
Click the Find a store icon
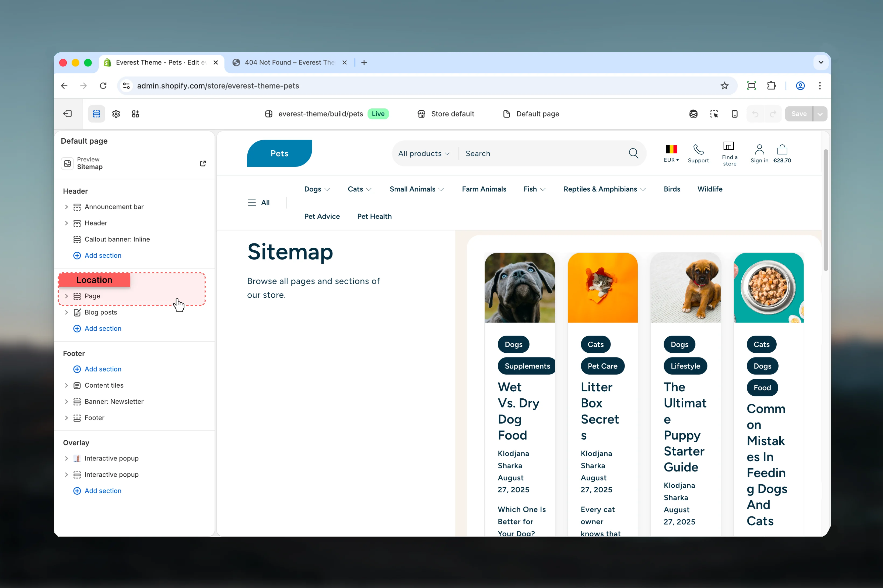(728, 146)
